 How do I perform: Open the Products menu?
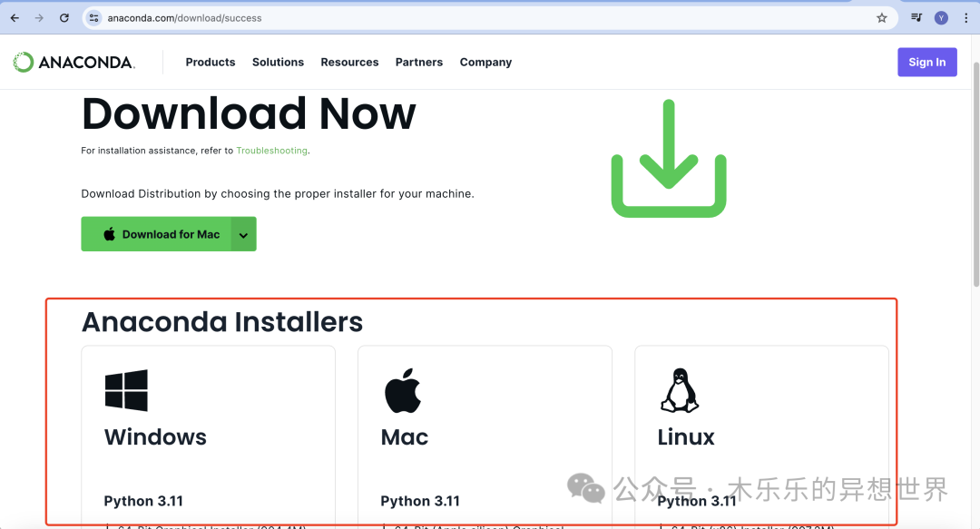point(210,62)
